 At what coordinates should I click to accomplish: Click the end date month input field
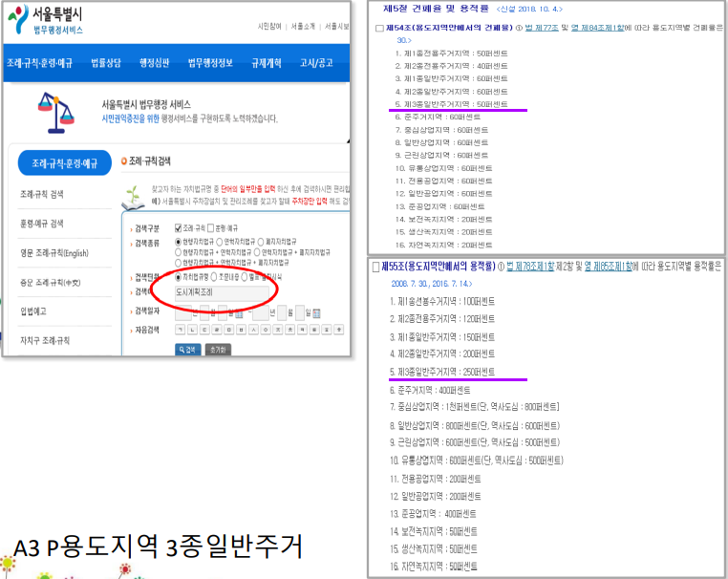point(282,313)
